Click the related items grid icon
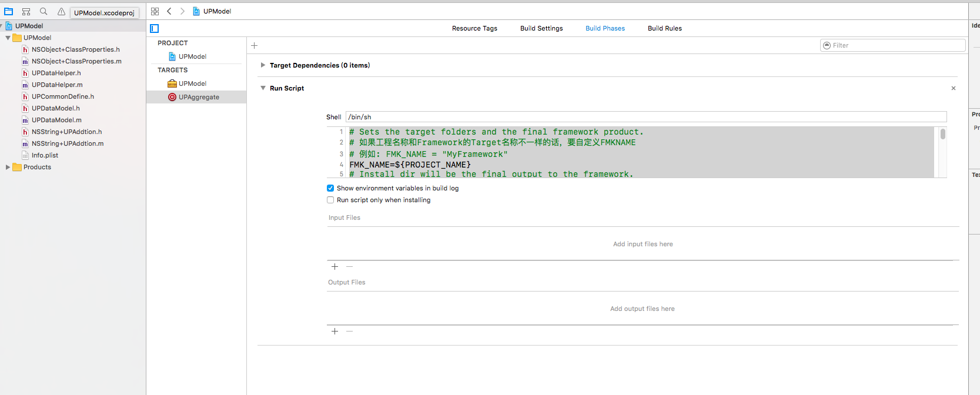This screenshot has height=395, width=980. (155, 11)
